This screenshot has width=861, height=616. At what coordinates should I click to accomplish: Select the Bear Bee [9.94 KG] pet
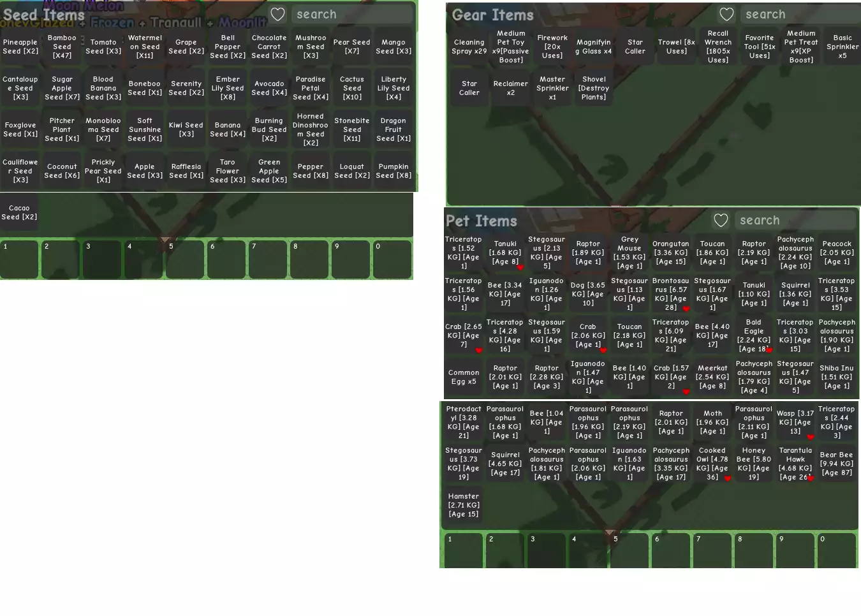(836, 464)
